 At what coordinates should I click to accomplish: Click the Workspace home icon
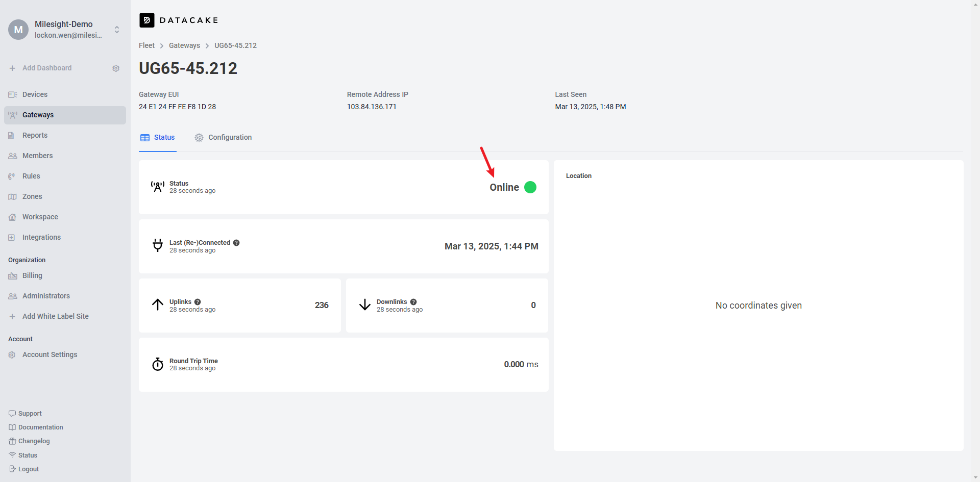pyautogui.click(x=12, y=217)
